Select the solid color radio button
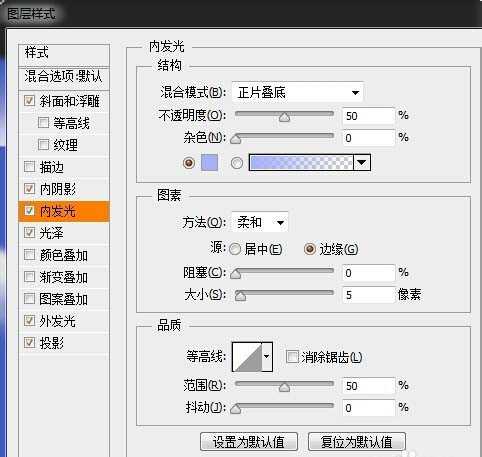482x457 pixels. pos(189,163)
